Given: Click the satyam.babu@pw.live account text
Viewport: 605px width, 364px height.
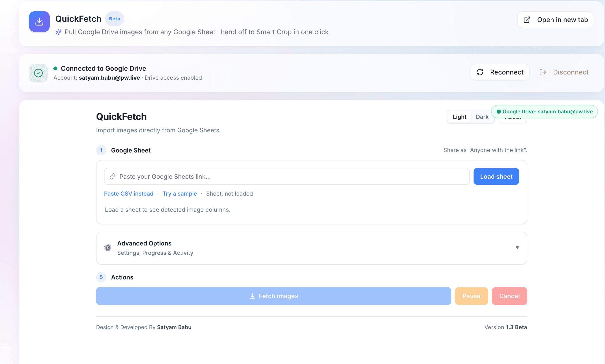Looking at the screenshot, I should point(109,78).
